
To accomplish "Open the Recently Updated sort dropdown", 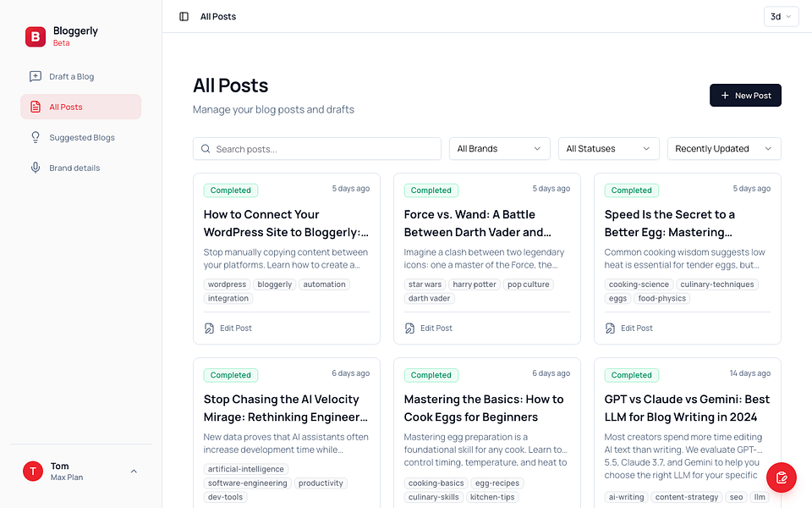I will (724, 149).
